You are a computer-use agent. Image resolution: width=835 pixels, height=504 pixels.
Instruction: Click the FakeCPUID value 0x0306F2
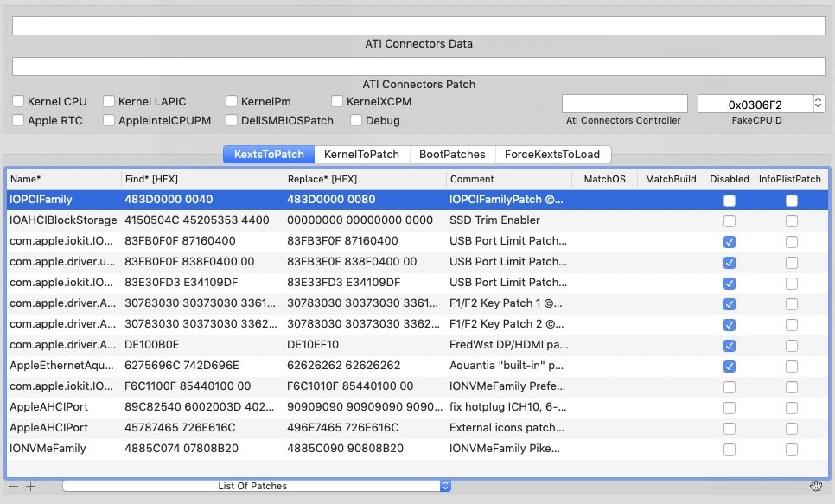[755, 105]
